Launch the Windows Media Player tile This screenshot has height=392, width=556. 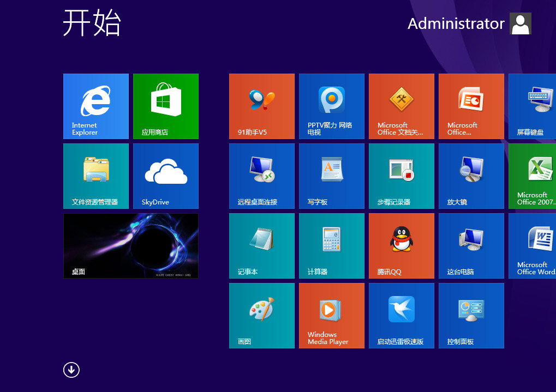click(x=332, y=316)
